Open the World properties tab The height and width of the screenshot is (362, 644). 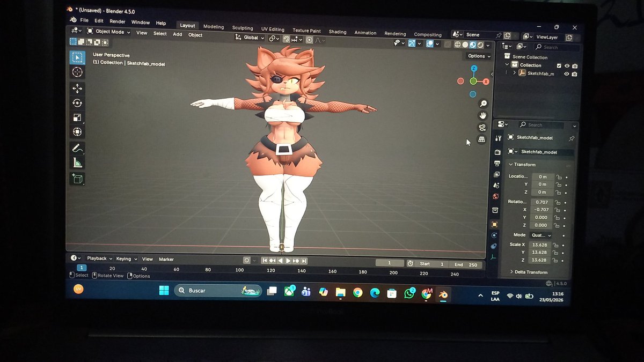coord(495,196)
